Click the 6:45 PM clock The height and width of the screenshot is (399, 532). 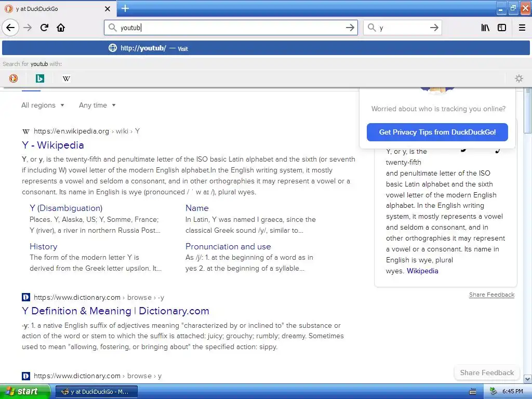(x=513, y=391)
